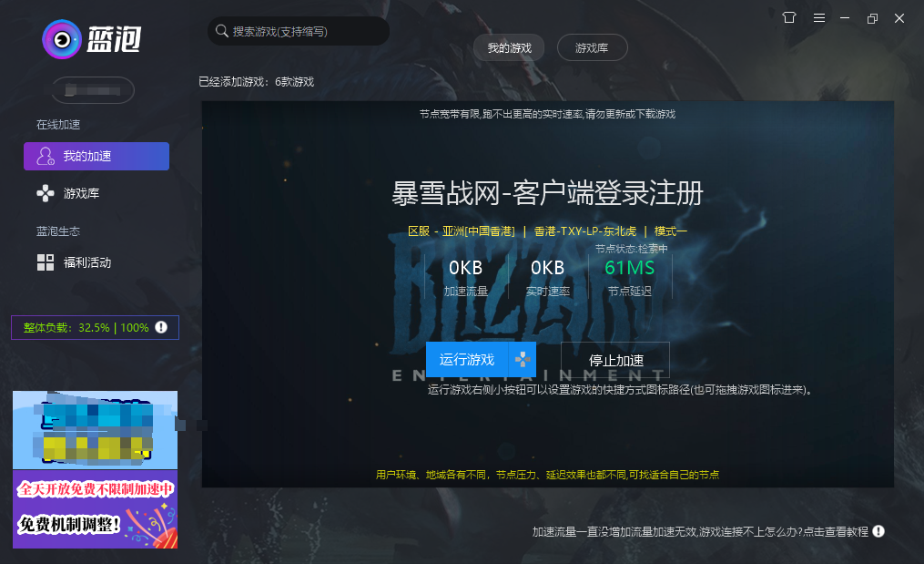Image resolution: width=924 pixels, height=564 pixels.
Task: Click the info icon next to 整体负载
Action: [161, 327]
